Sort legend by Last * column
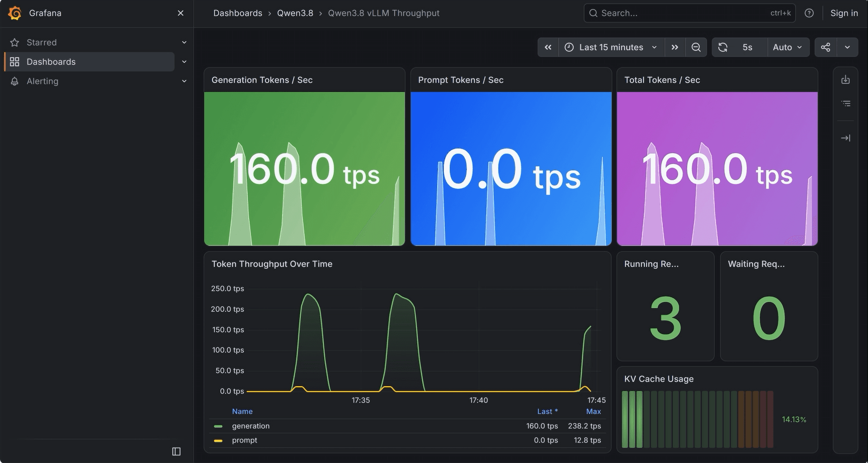This screenshot has width=868, height=463. [x=547, y=412]
